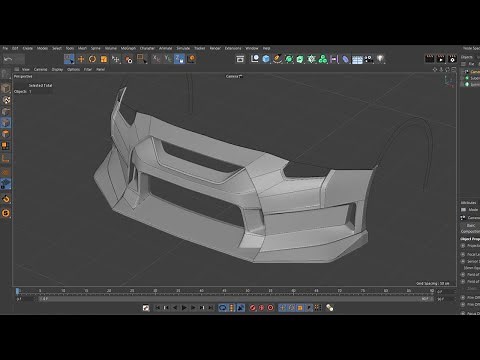Open the Mesh menu

click(x=82, y=48)
